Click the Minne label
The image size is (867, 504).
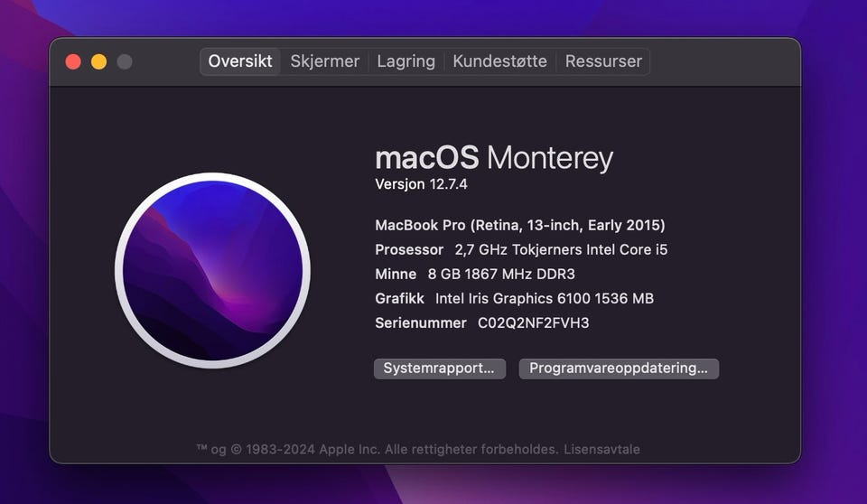click(396, 274)
